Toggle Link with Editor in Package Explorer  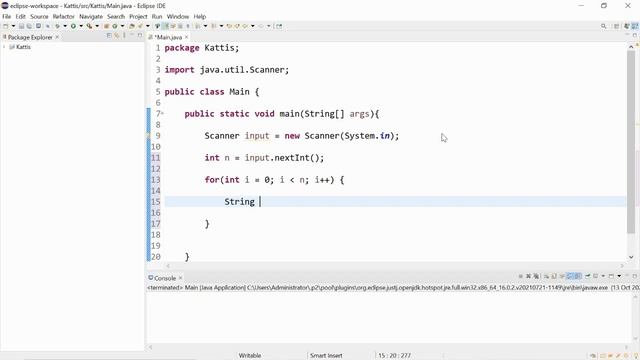click(x=117, y=36)
